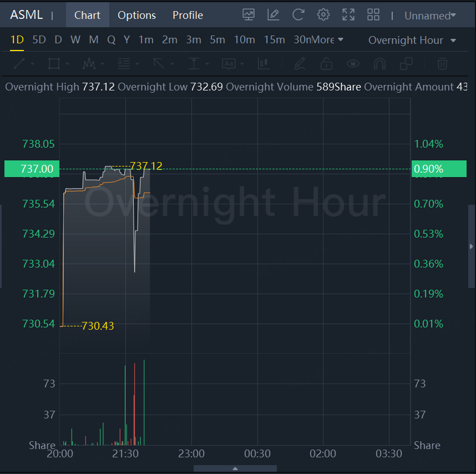
Task: Select the Q quarterly timeframe
Action: click(x=111, y=40)
